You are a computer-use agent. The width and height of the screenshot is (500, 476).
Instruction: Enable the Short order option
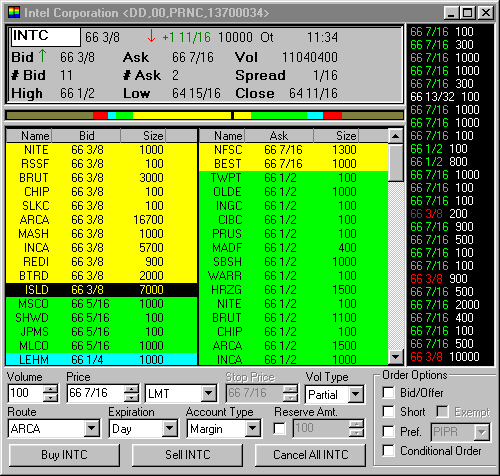point(388,411)
